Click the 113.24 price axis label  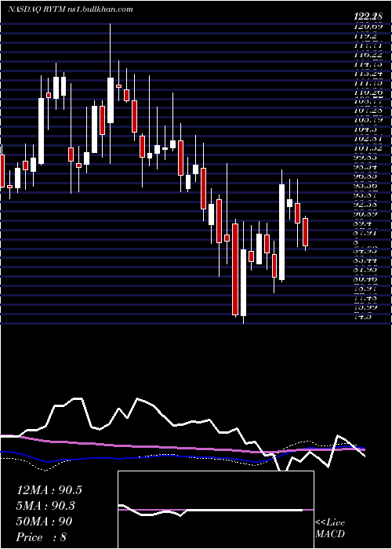(x=368, y=74)
